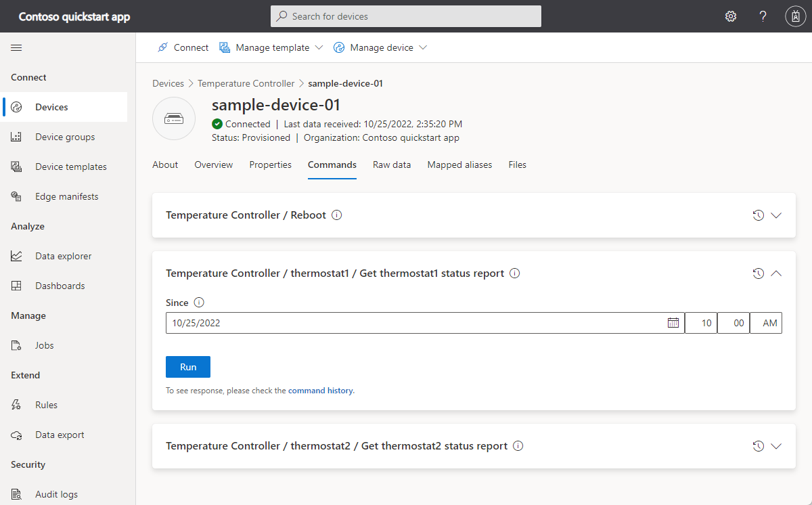Expand the Manage device dropdown
The height and width of the screenshot is (505, 812).
pos(423,48)
